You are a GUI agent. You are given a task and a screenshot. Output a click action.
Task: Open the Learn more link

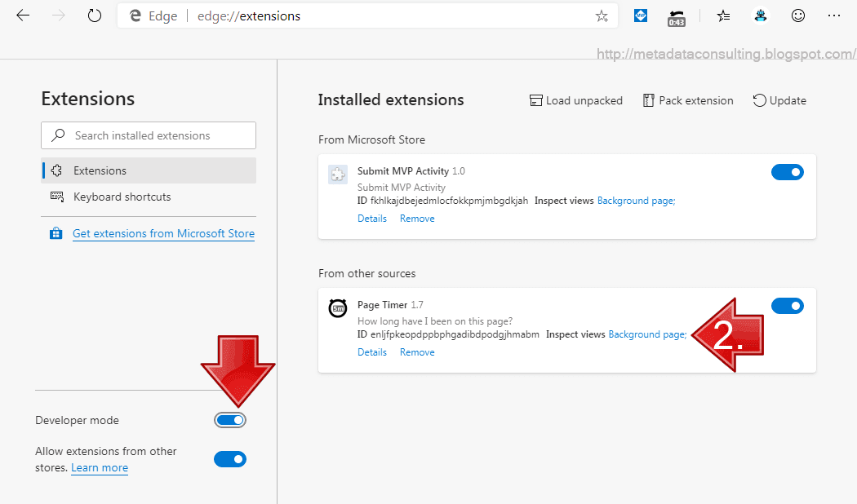pyautogui.click(x=100, y=467)
